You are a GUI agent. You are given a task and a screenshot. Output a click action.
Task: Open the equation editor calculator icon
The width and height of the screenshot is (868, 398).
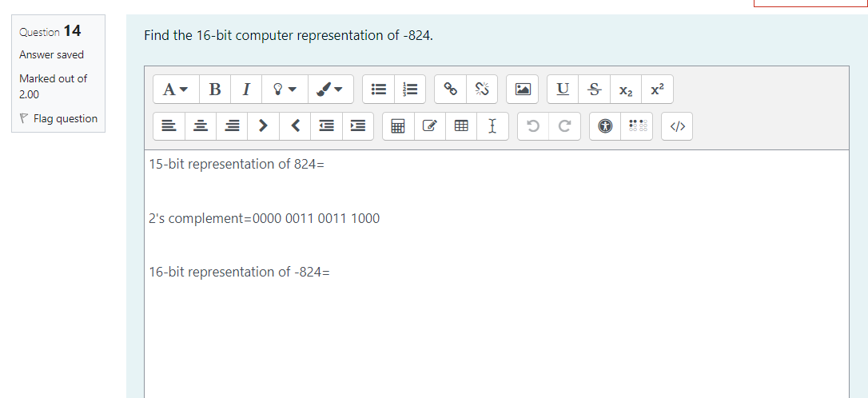tap(398, 126)
